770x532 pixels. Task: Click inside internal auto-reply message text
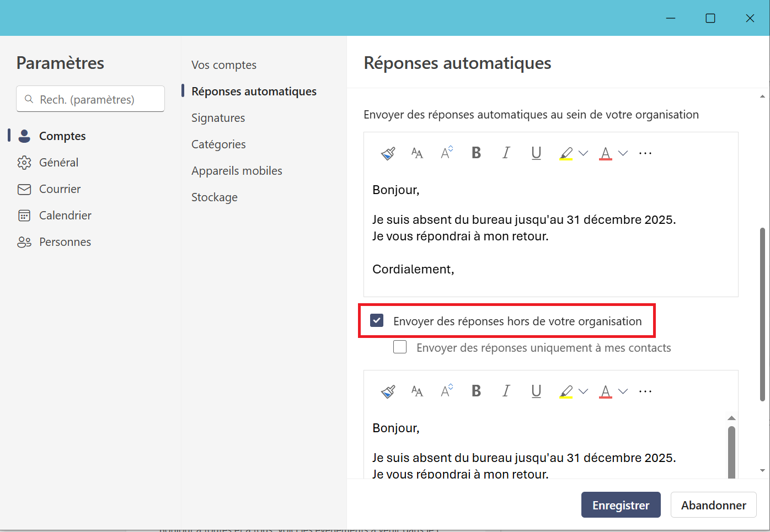click(524, 228)
